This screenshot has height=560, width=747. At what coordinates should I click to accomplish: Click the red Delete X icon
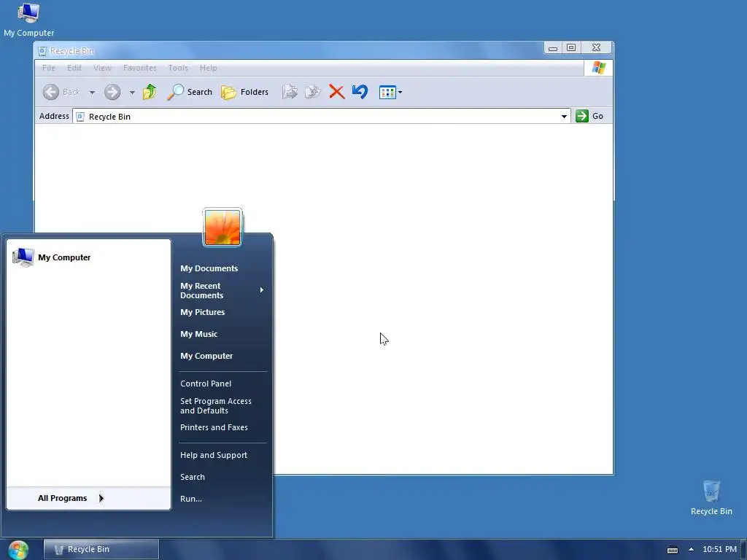pos(337,92)
